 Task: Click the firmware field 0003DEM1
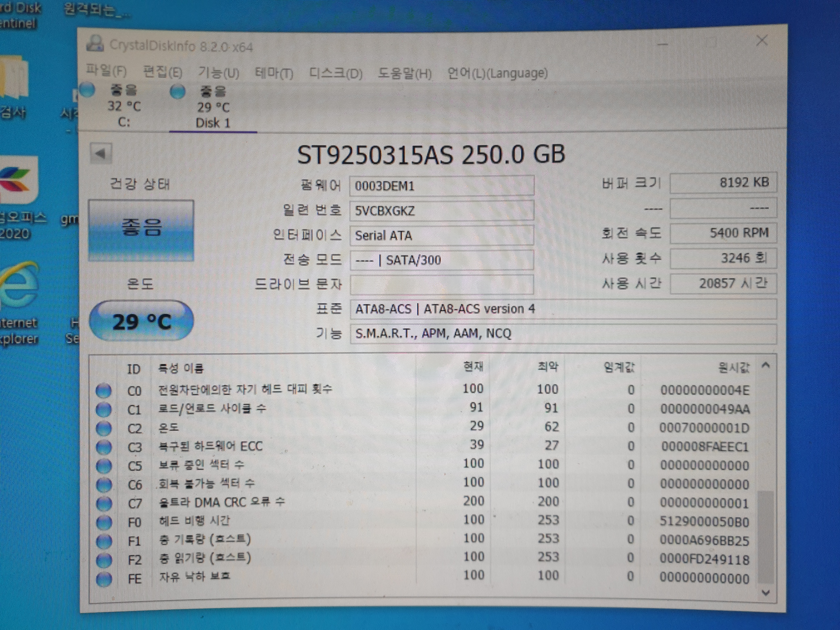click(x=442, y=186)
